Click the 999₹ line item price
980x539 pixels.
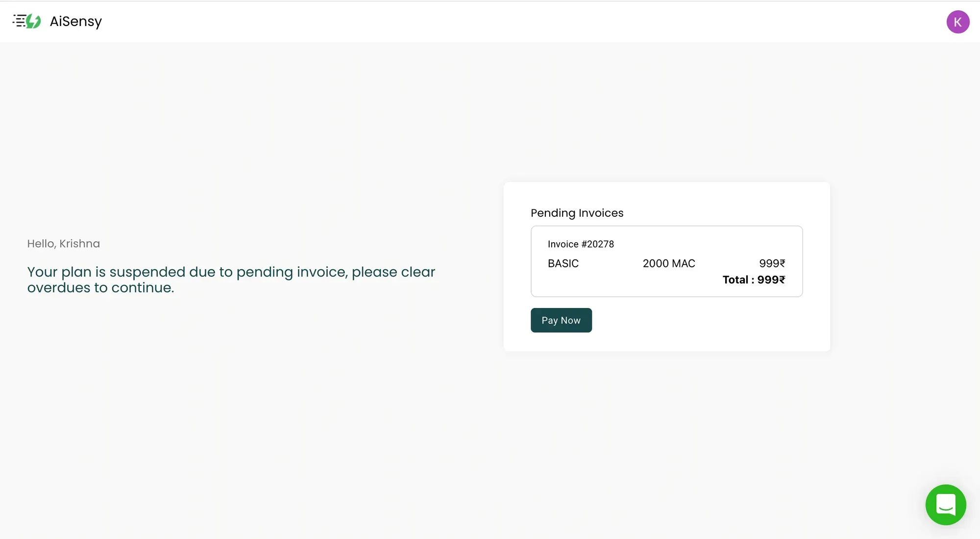coord(772,263)
